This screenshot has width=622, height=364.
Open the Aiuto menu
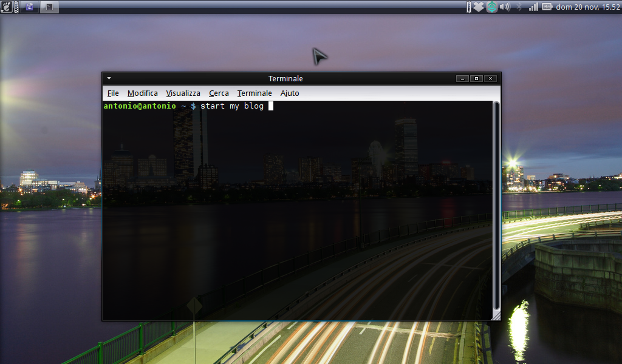(290, 93)
